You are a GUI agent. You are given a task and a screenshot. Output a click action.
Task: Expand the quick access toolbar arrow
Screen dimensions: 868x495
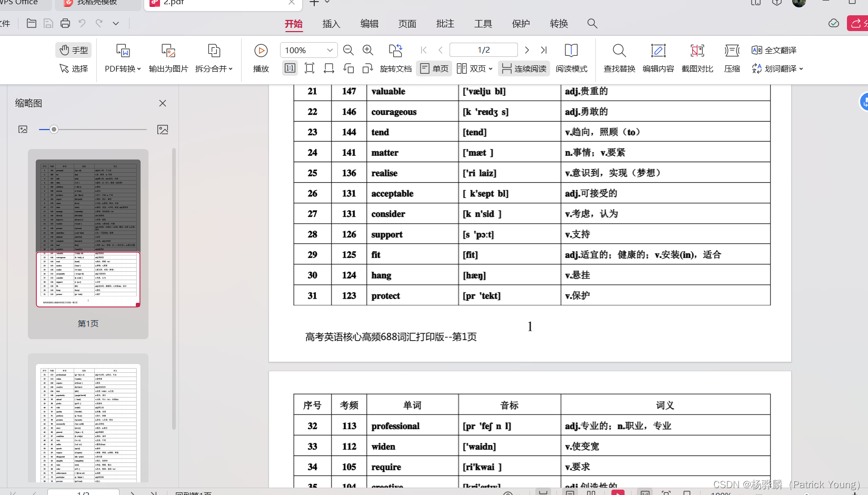pyautogui.click(x=116, y=23)
